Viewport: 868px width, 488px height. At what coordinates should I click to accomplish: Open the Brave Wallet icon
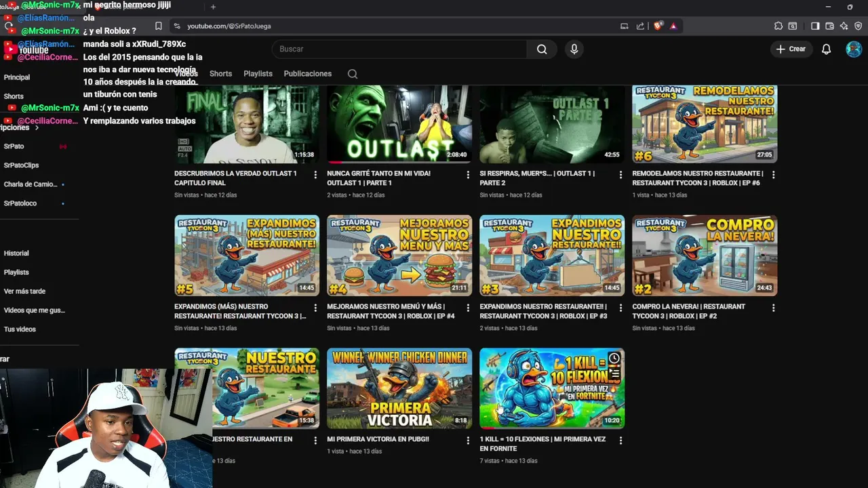pyautogui.click(x=829, y=26)
